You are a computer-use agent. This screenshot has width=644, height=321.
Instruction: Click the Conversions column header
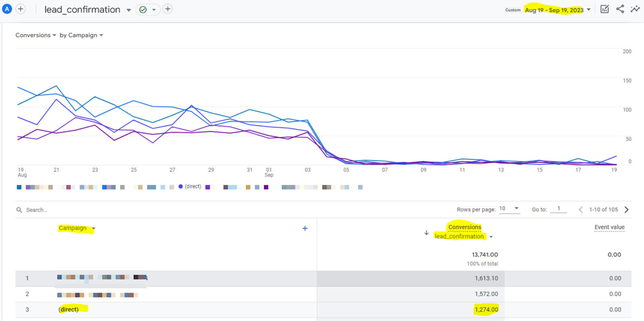point(465,227)
